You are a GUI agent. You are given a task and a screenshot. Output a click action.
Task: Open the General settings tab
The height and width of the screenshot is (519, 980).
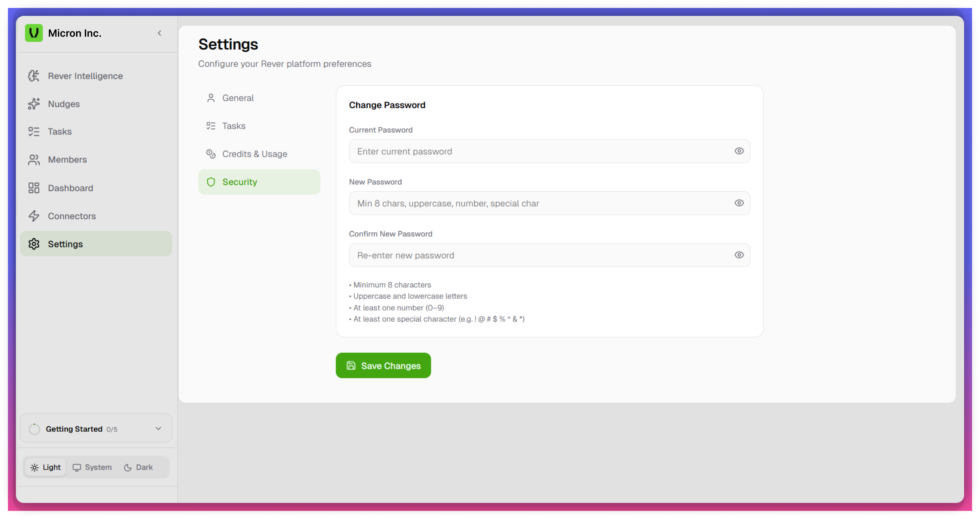[x=238, y=98]
